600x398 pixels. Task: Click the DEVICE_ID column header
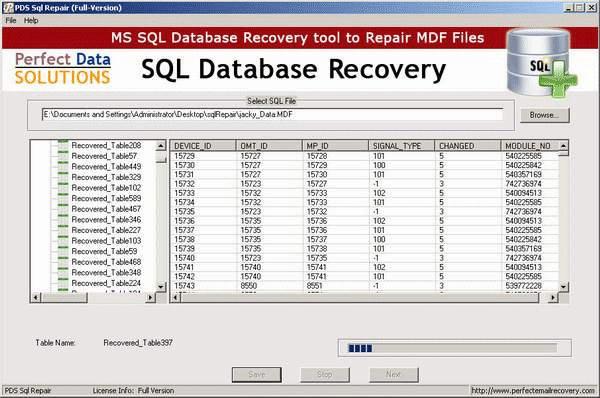coord(203,146)
